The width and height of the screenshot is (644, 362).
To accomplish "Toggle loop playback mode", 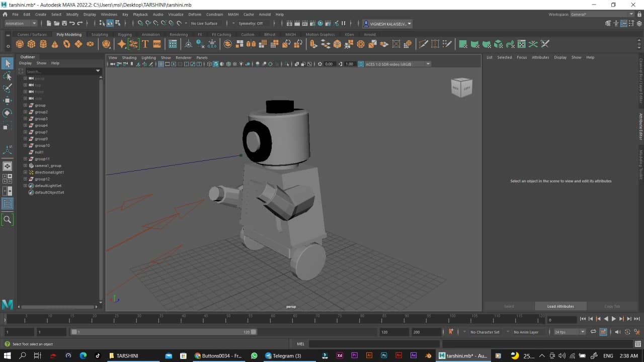I will [x=593, y=332].
